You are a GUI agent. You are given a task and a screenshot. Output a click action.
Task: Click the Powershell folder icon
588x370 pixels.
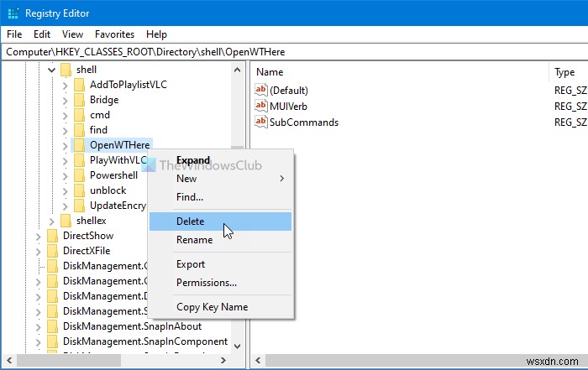(x=79, y=175)
